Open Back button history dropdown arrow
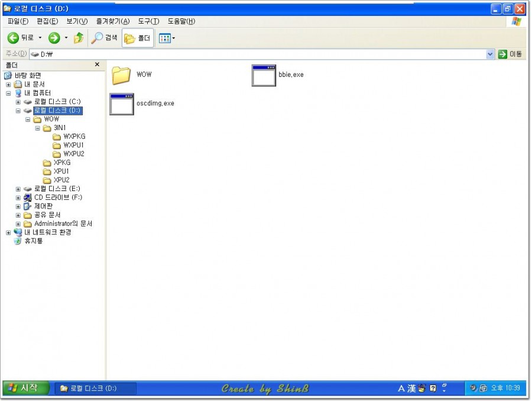 [40, 38]
